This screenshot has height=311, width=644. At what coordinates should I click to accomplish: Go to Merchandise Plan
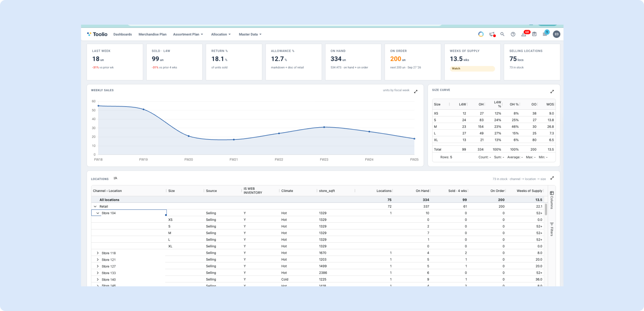coord(152,34)
